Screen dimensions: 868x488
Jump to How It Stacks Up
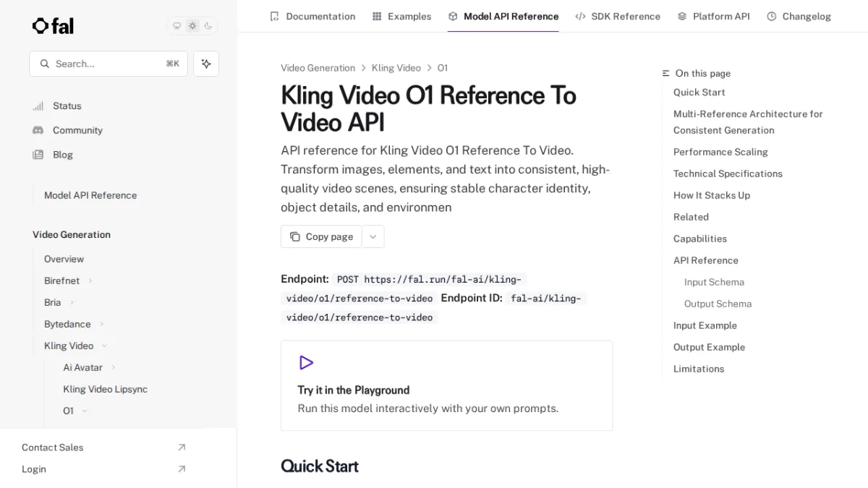(x=712, y=195)
